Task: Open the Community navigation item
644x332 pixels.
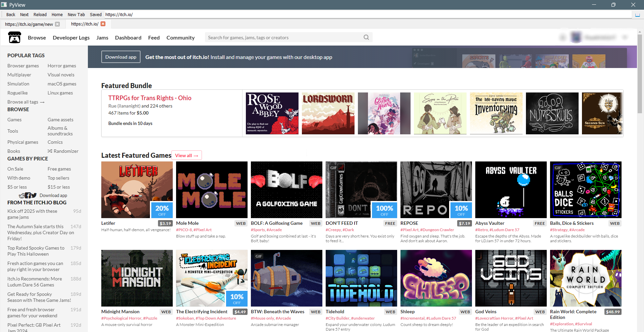Action: tap(180, 38)
